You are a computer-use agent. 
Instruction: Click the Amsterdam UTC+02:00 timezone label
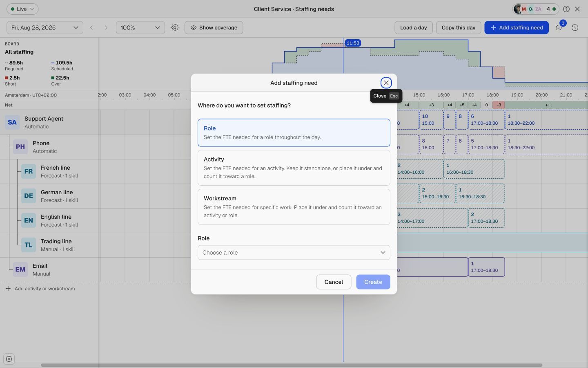click(x=31, y=95)
